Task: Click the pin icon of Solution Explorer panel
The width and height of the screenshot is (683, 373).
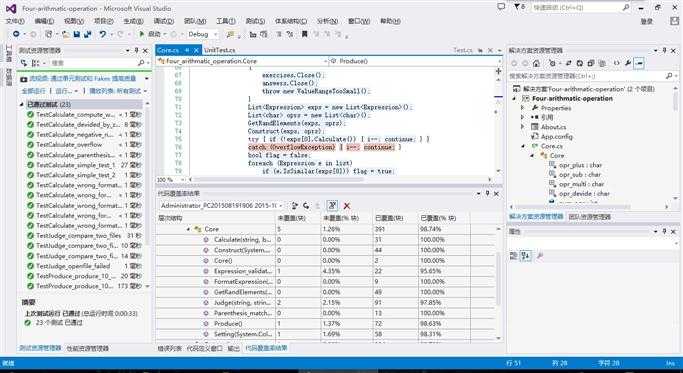Action: [x=665, y=51]
